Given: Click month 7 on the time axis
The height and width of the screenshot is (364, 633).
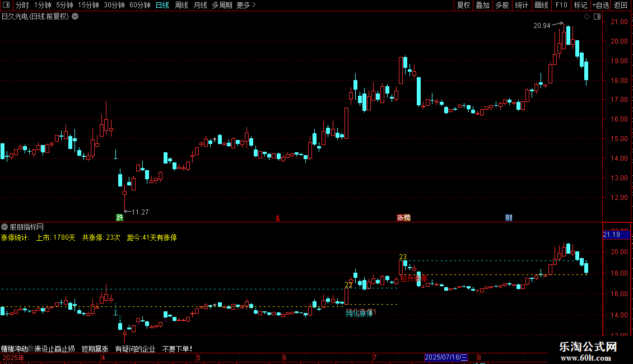Looking at the screenshot, I should 375,357.
